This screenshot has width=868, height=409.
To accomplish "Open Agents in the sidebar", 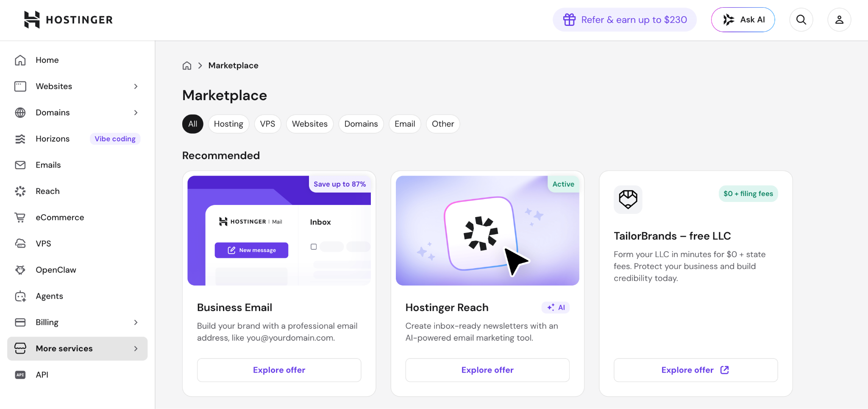I will pos(78,296).
